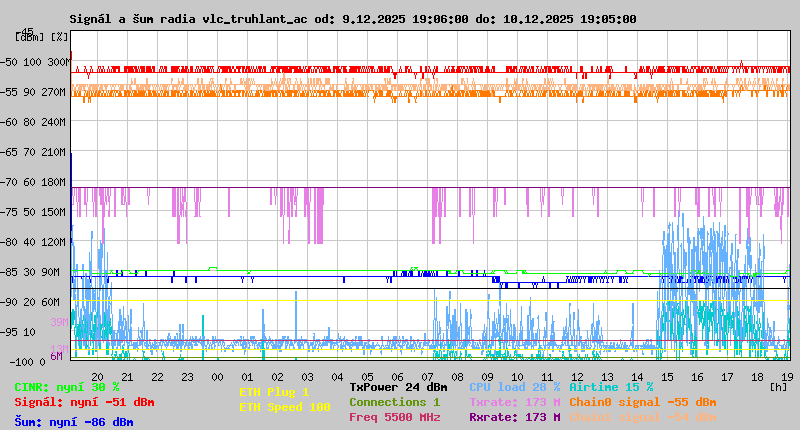Select the 'CINR: nyní 30 %' legend entry
This screenshot has height=430, width=800.
coord(67,387)
